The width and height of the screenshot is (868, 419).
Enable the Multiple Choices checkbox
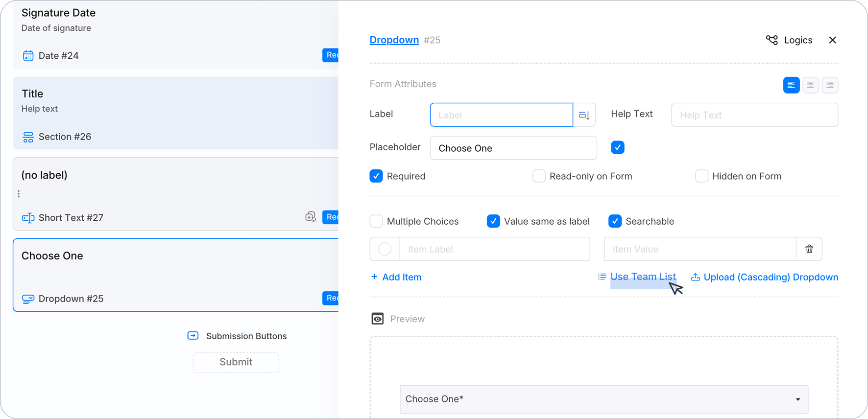[376, 221]
